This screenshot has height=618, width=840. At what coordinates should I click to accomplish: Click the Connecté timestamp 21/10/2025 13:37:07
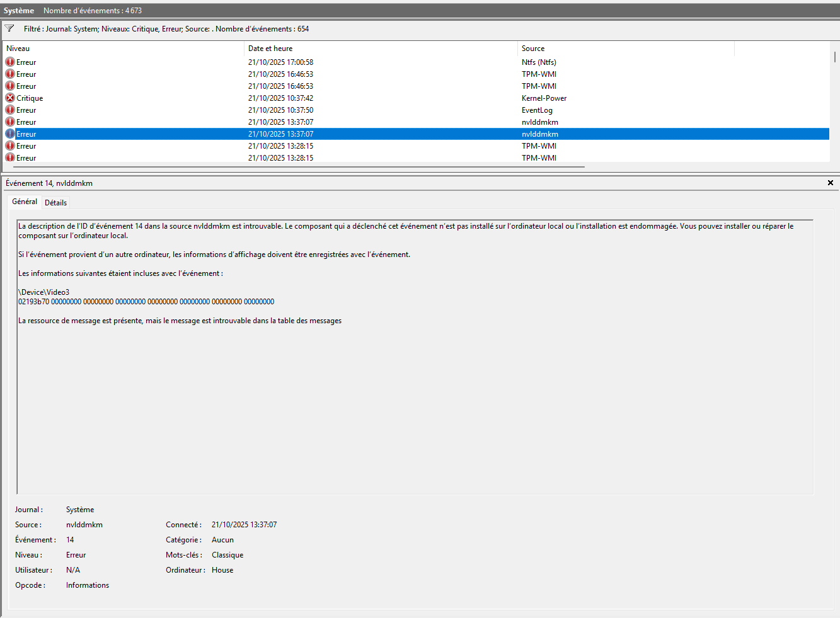244,525
